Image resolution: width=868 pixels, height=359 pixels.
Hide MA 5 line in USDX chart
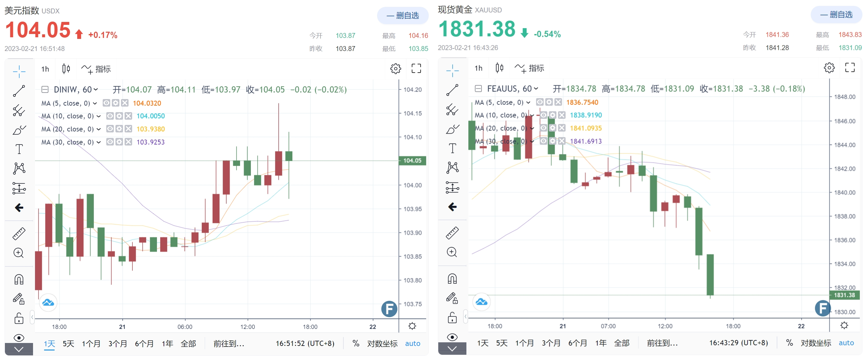[106, 103]
